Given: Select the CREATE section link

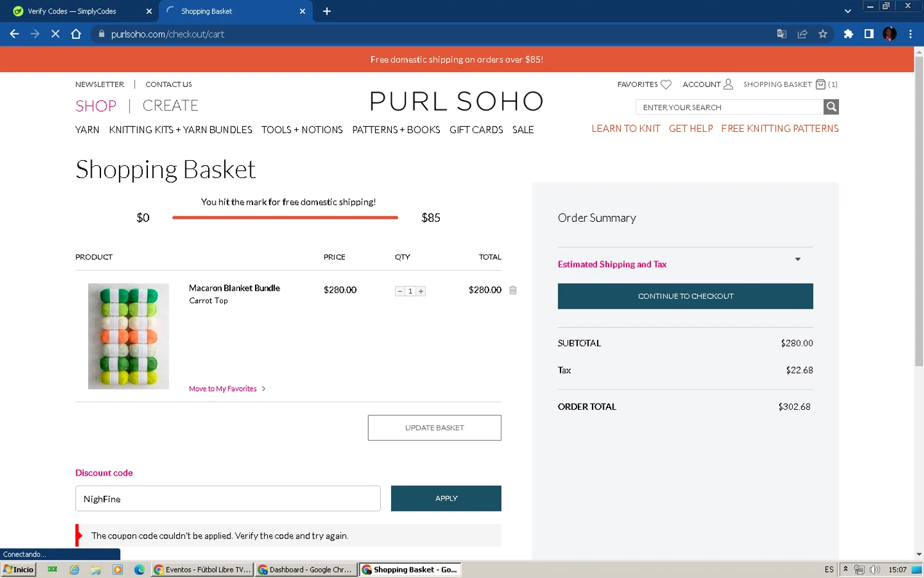Looking at the screenshot, I should [171, 106].
